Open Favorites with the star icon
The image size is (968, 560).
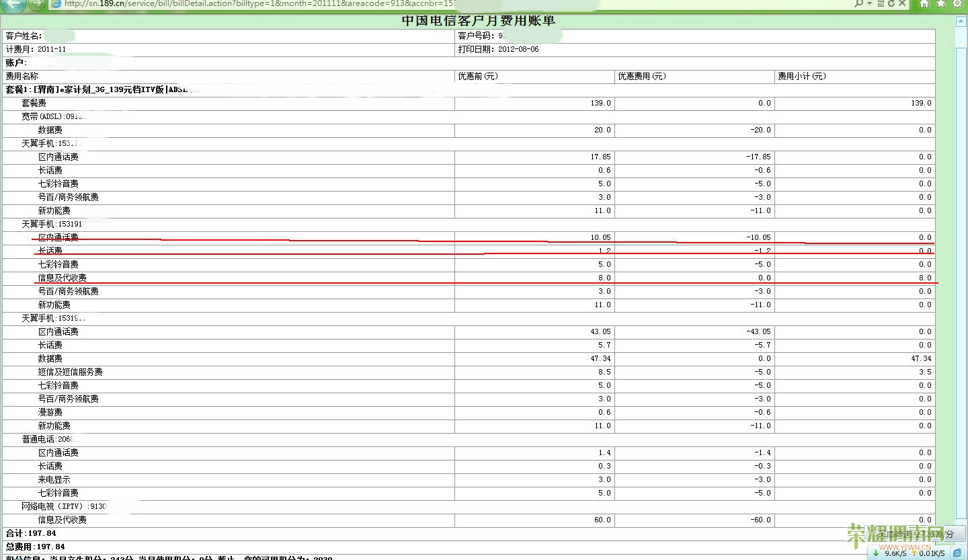[x=940, y=4]
